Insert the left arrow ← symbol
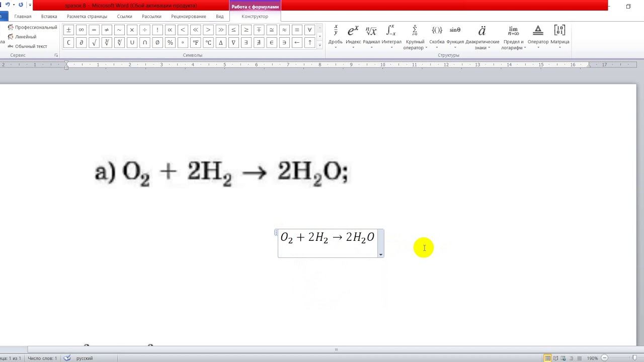 click(297, 43)
